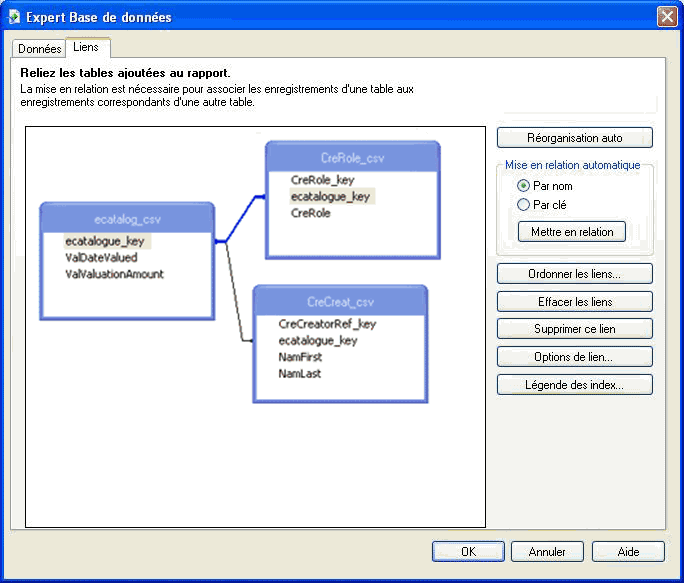This screenshot has width=684, height=583.
Task: Open help with the Aide button
Action: pos(628,551)
